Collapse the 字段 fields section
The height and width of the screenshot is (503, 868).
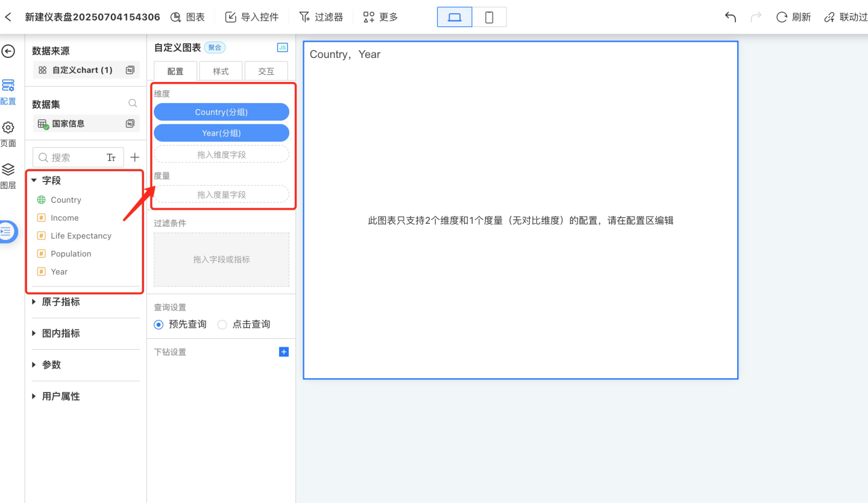pyautogui.click(x=34, y=180)
